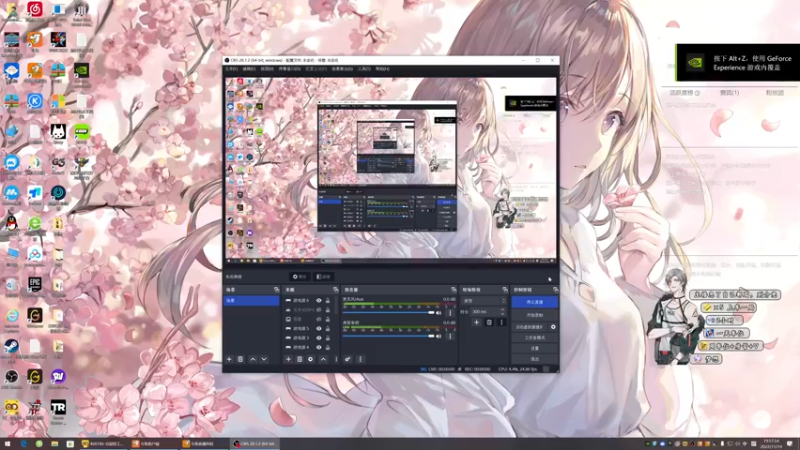Open source properties gear in Sources toolbar
This screenshot has height=450, width=800.
pos(311,359)
